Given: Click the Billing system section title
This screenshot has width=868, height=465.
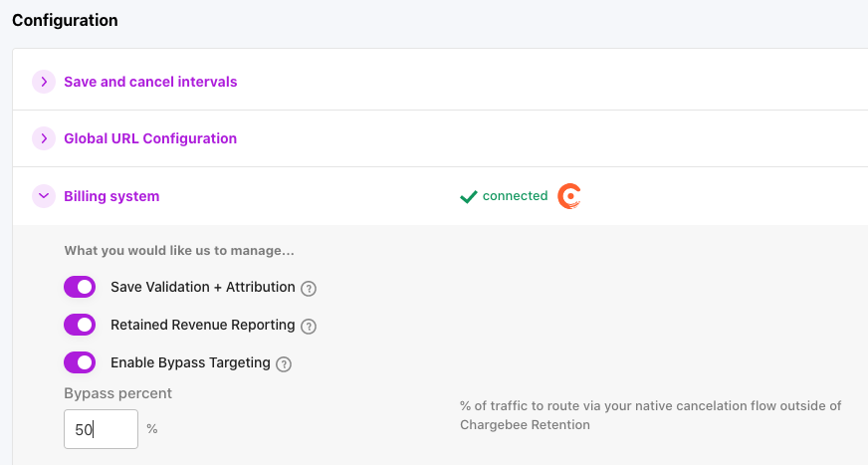Looking at the screenshot, I should [x=111, y=196].
